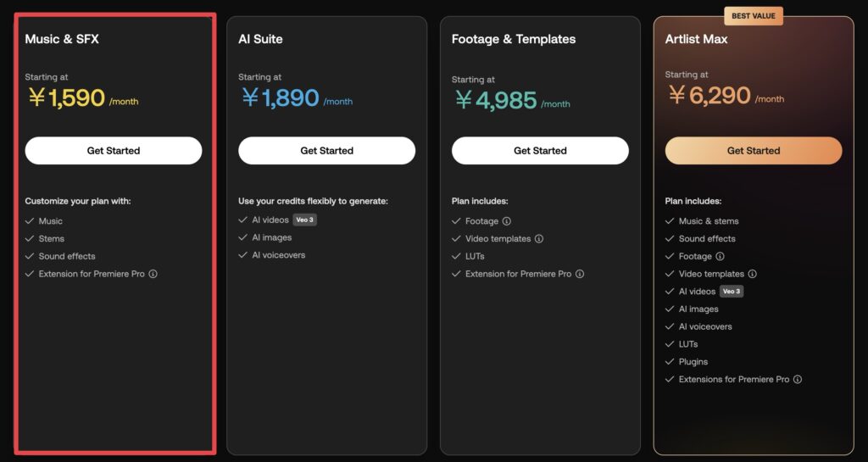The image size is (868, 462).
Task: Click the Veo 3 badge in Artlist Max
Action: (732, 291)
